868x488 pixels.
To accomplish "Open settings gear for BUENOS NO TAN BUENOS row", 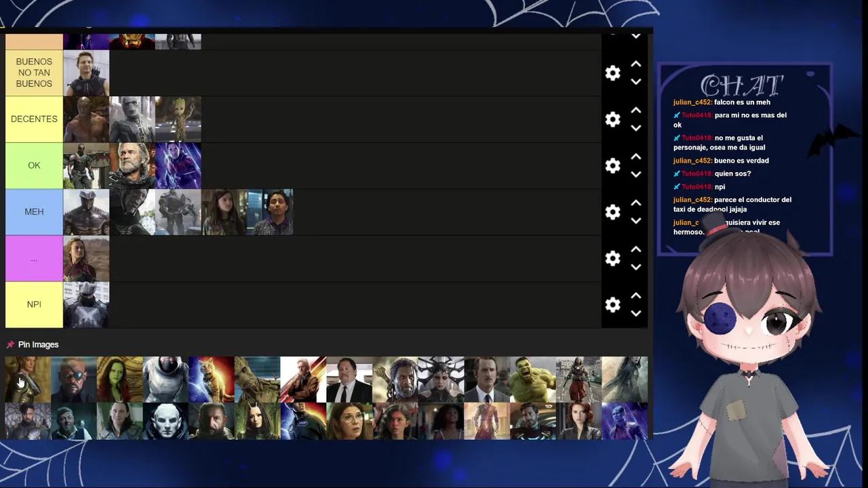I will [612, 73].
